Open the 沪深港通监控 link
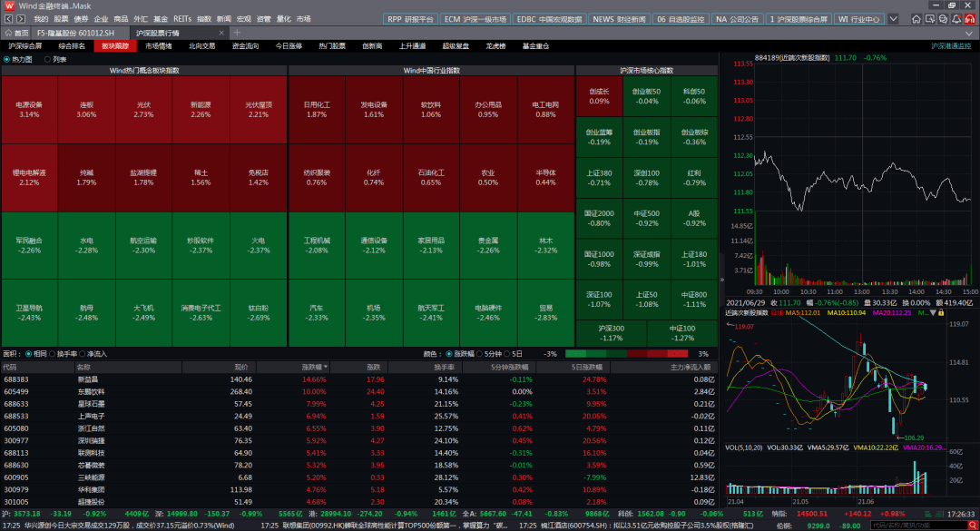This screenshot has width=980, height=531. [x=951, y=46]
